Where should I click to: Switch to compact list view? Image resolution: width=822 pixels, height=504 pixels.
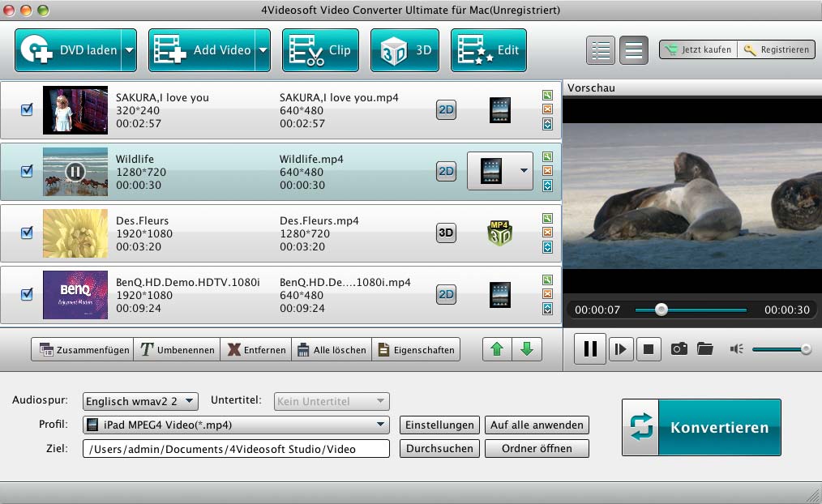click(633, 50)
